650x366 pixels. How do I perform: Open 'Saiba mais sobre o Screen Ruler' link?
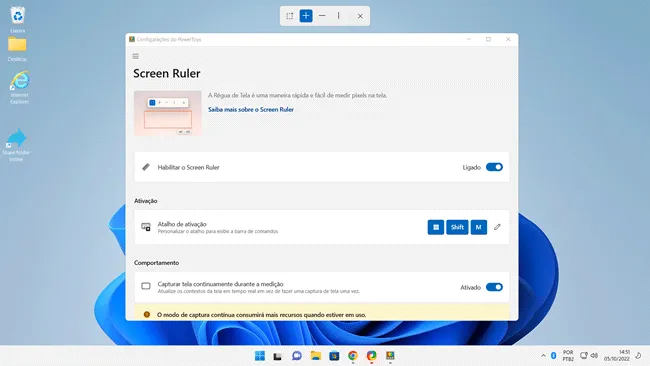(x=251, y=109)
